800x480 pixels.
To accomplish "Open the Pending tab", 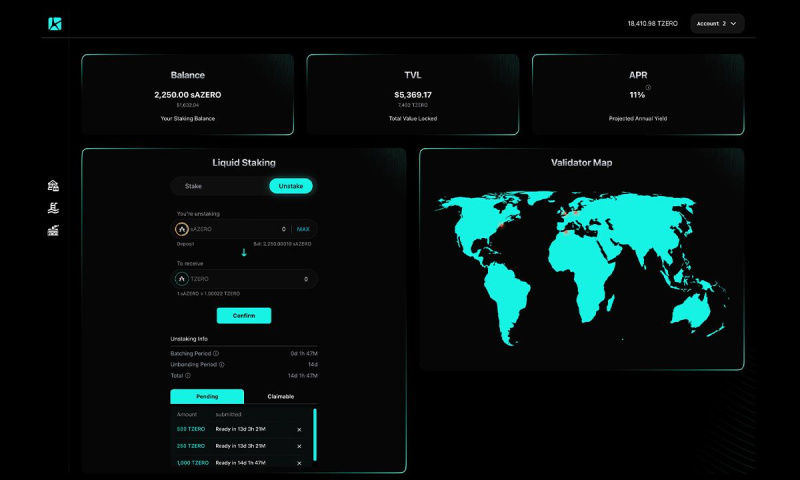I will pos(207,396).
